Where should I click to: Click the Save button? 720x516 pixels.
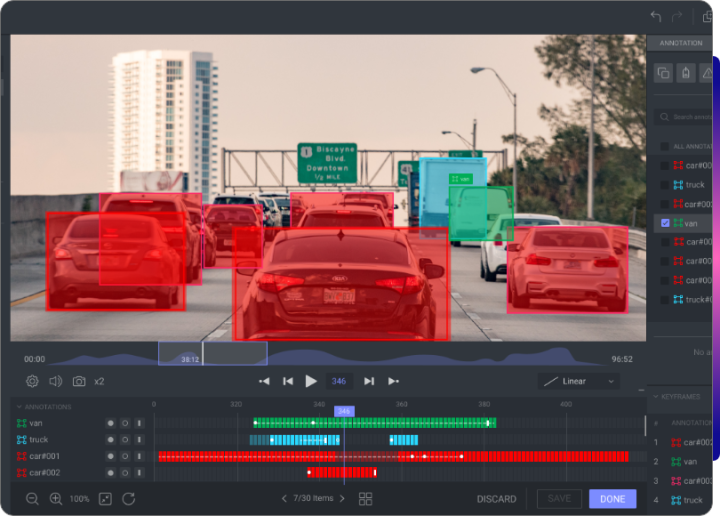[x=559, y=499]
